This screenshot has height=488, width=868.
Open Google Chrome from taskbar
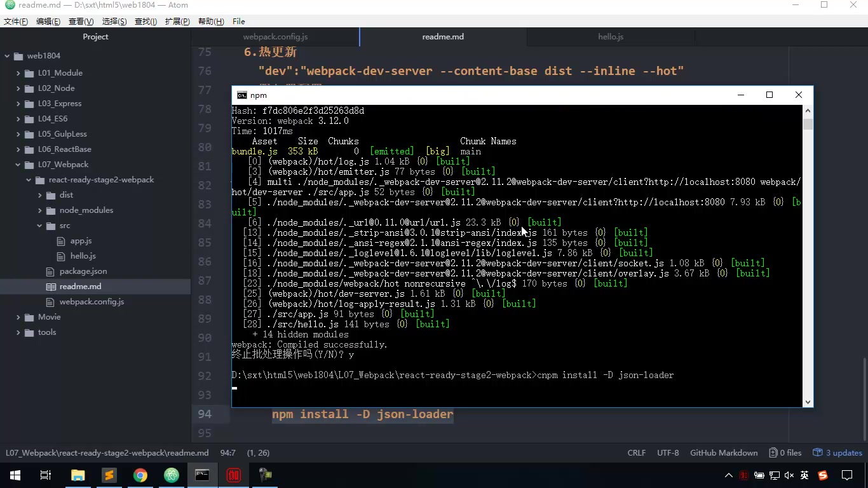[140, 475]
